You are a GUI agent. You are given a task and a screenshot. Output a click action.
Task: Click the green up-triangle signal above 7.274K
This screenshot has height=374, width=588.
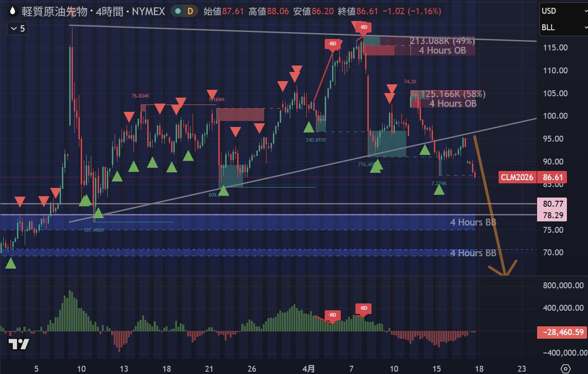(x=440, y=190)
